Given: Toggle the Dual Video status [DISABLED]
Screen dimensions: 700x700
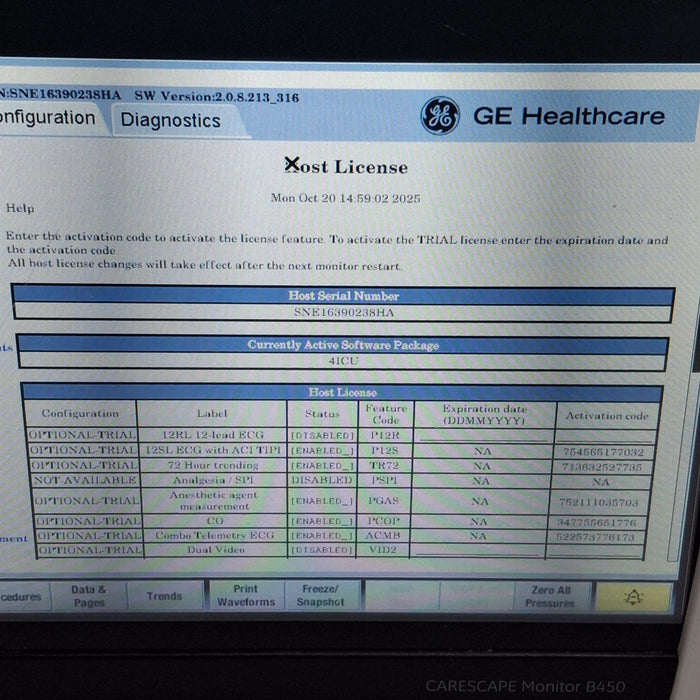Looking at the screenshot, I should pyautogui.click(x=322, y=550).
